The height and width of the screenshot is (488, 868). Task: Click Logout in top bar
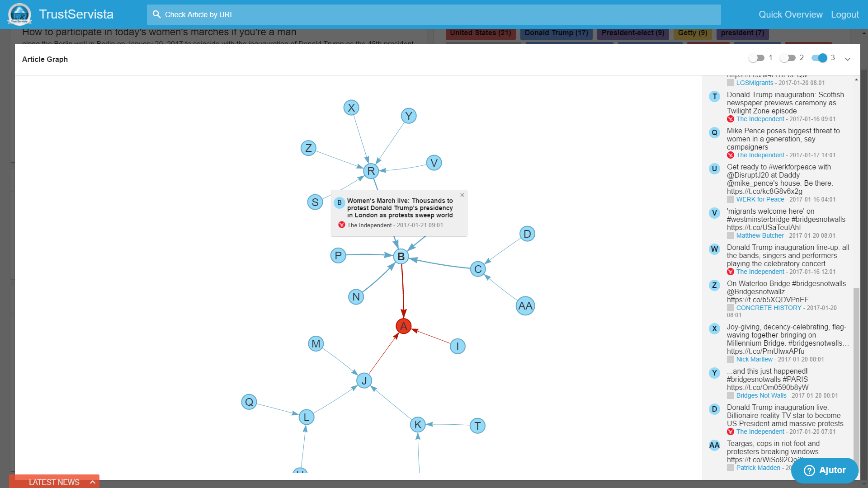[x=844, y=14]
